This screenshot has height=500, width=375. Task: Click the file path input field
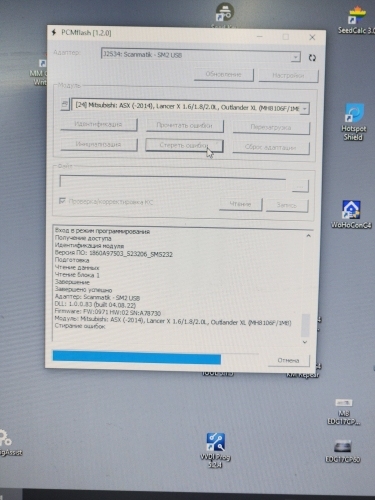click(x=173, y=182)
